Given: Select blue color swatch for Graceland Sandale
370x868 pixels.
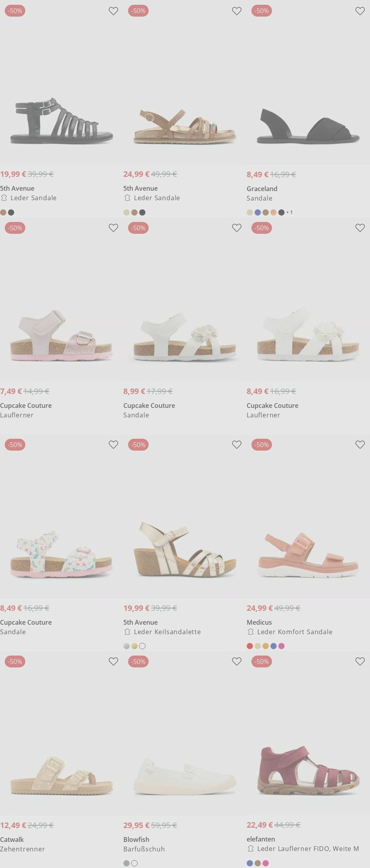Looking at the screenshot, I should tap(258, 212).
